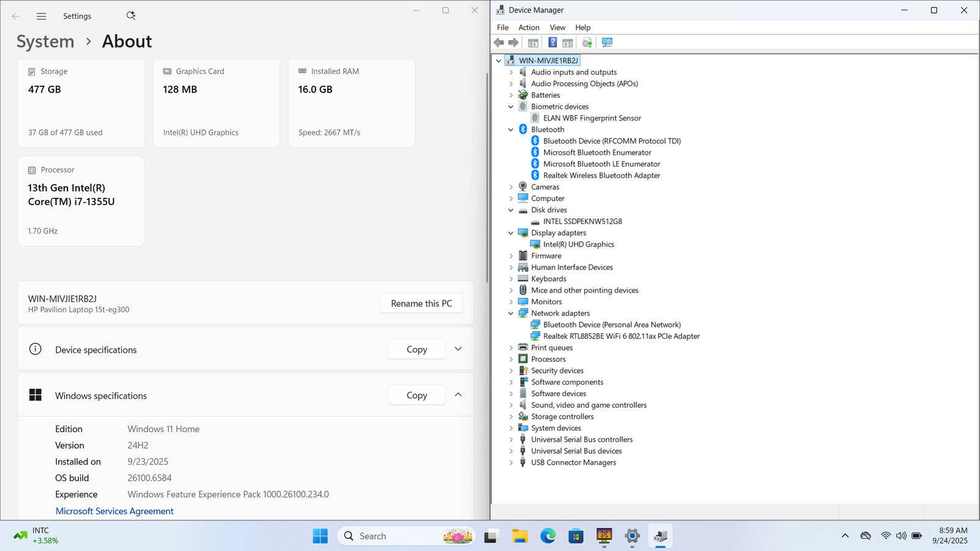This screenshot has height=551, width=980.
Task: Open Microsoft Services Agreement link
Action: [115, 511]
